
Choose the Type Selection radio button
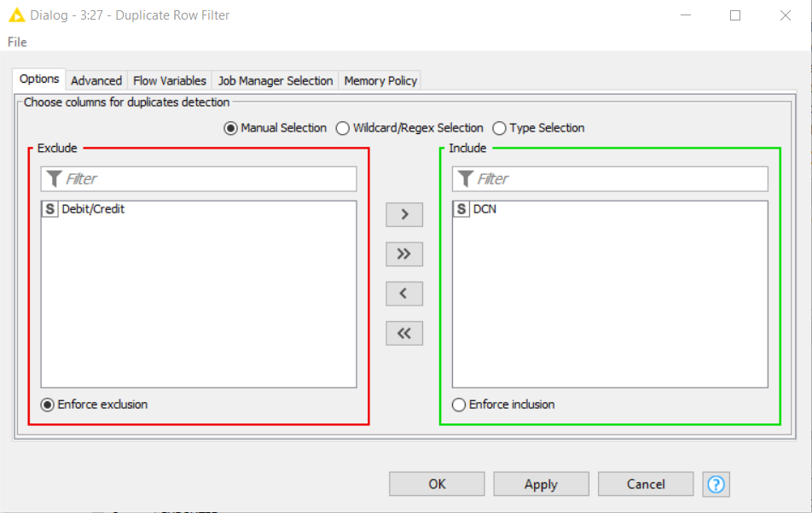point(499,128)
